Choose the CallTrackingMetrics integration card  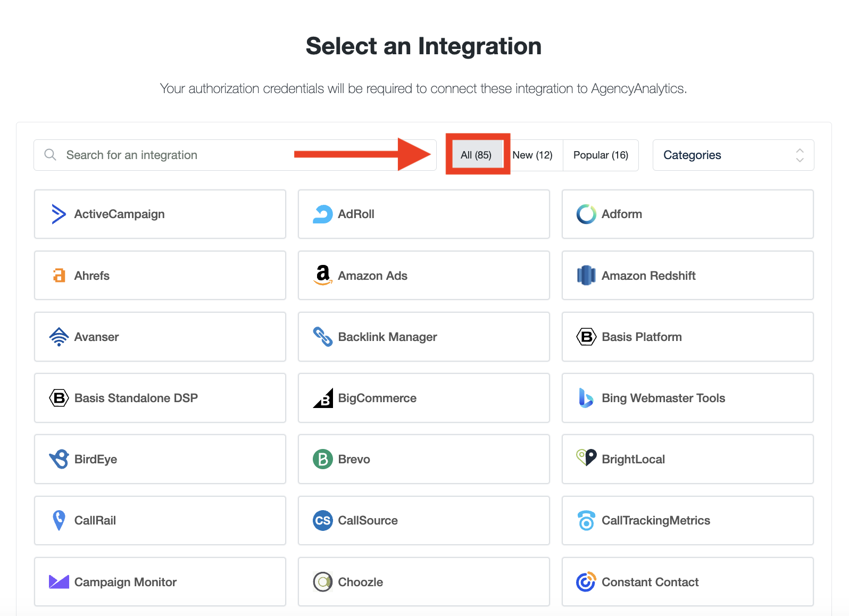pyautogui.click(x=688, y=520)
